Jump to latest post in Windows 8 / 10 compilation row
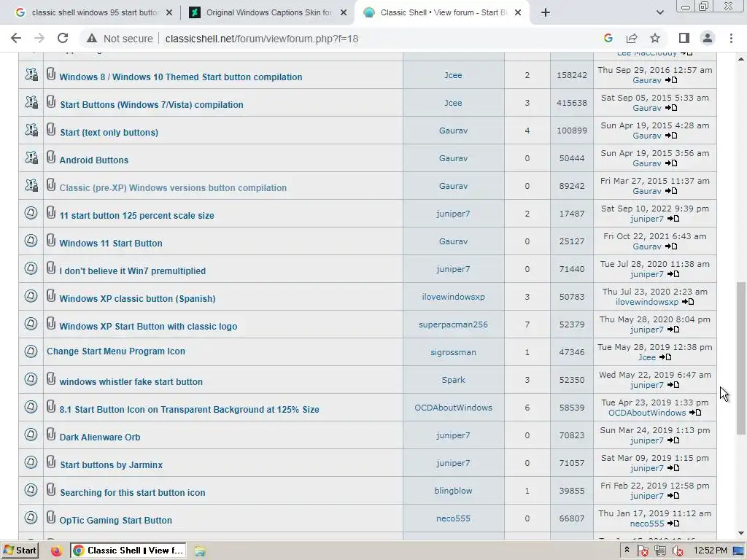The width and height of the screenshot is (747, 560). click(x=671, y=80)
